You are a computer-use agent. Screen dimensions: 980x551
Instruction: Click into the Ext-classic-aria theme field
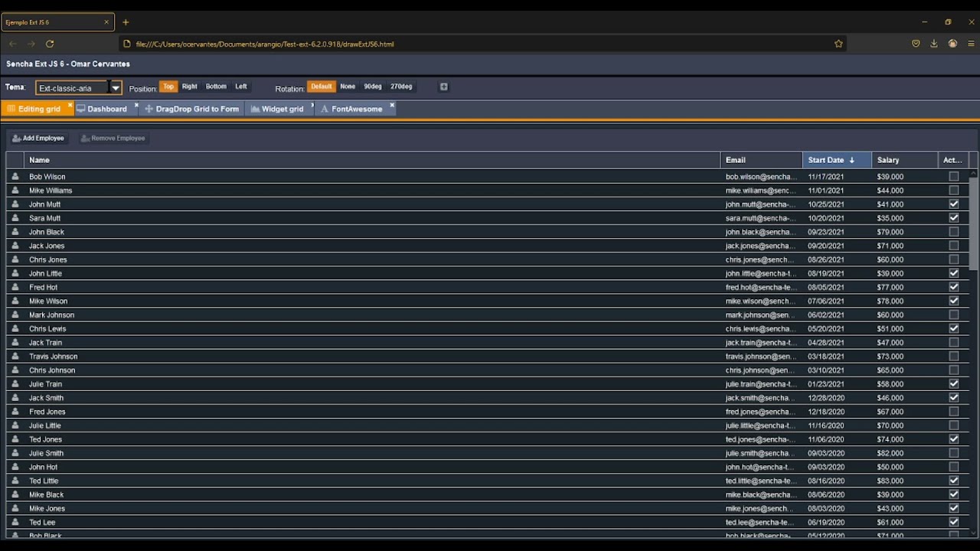pos(73,88)
